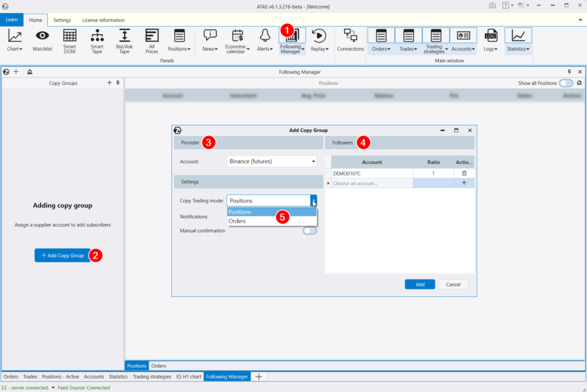The height and width of the screenshot is (392, 587).
Task: Open the Watchlist panel
Action: click(42, 39)
